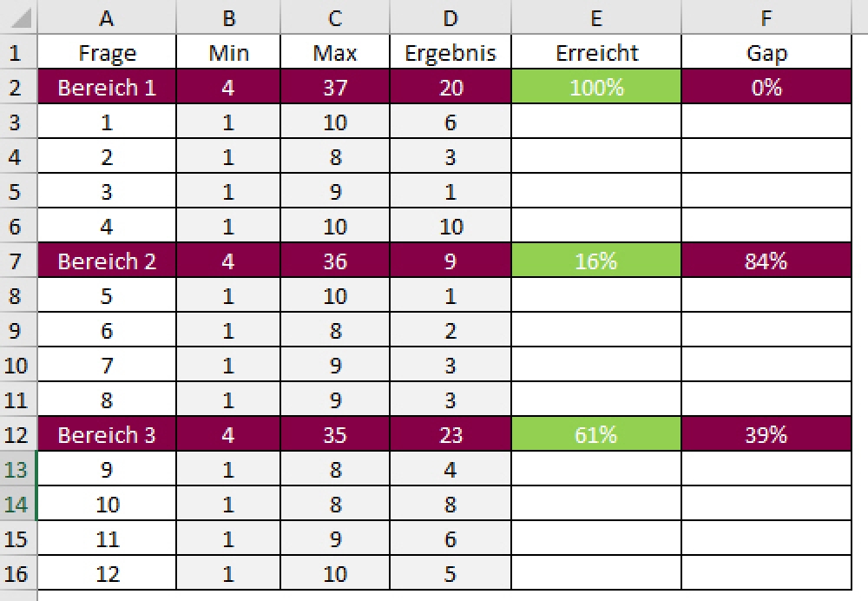868x601 pixels.
Task: Select the green 61% cell for Bereich 3
Action: pos(595,434)
